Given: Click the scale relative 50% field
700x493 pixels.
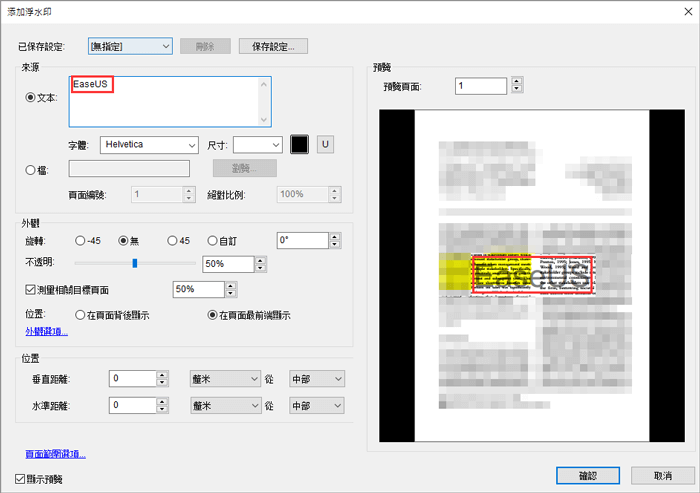Looking at the screenshot, I should click(199, 289).
